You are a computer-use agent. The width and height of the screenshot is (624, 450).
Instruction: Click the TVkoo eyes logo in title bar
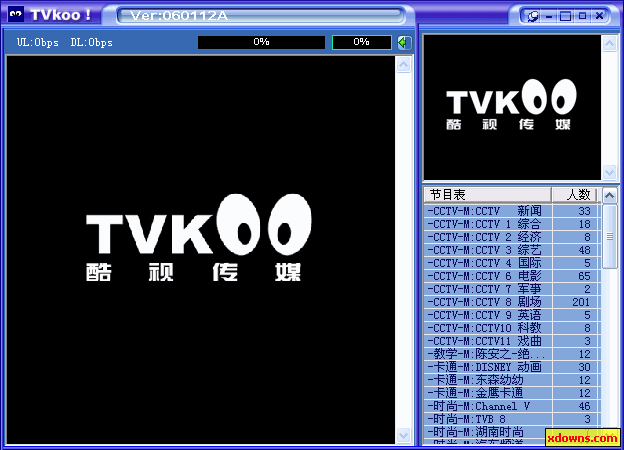click(x=16, y=15)
